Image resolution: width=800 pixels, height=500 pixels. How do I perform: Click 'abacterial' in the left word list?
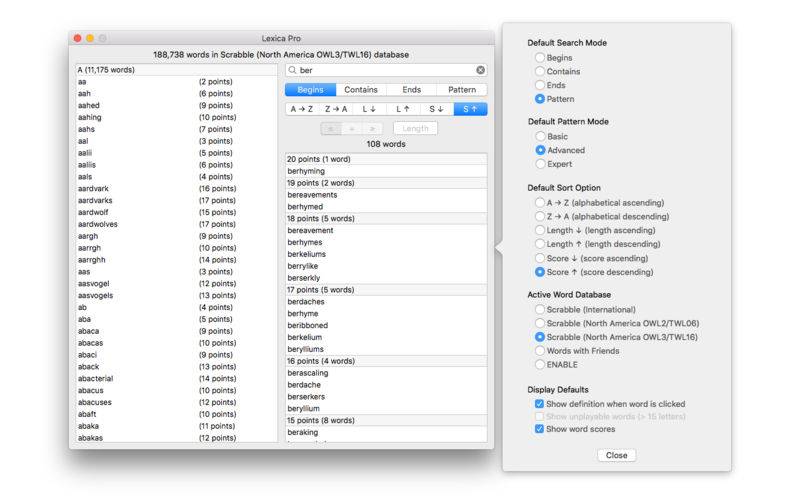pyautogui.click(x=95, y=379)
